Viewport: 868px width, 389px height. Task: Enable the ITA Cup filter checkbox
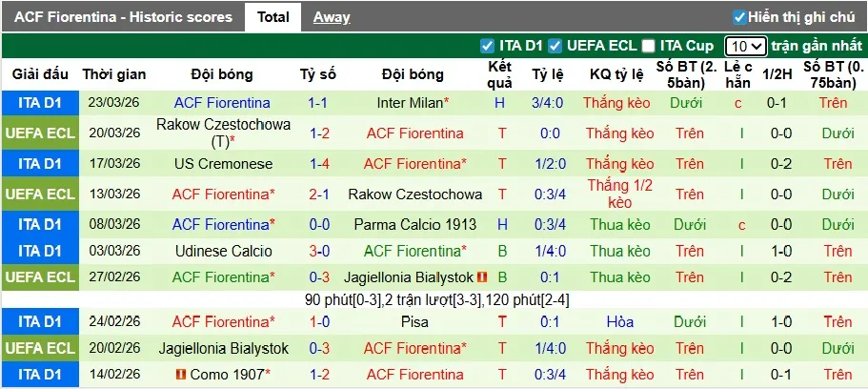click(x=649, y=46)
